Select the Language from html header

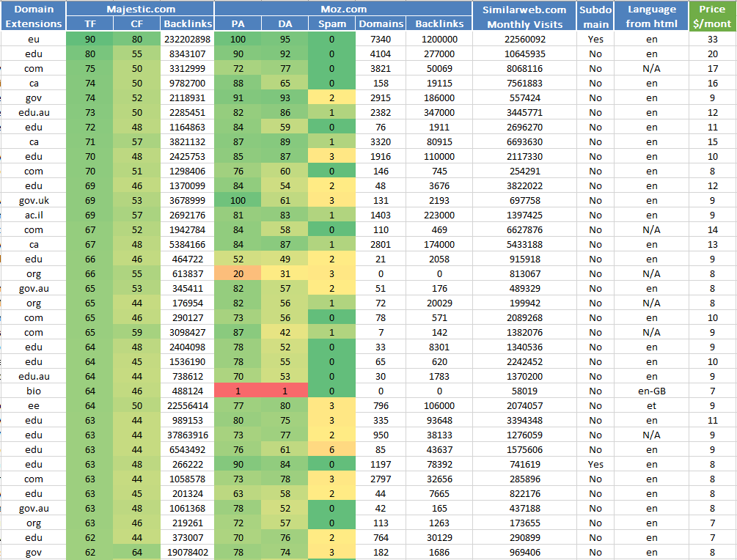651,17
